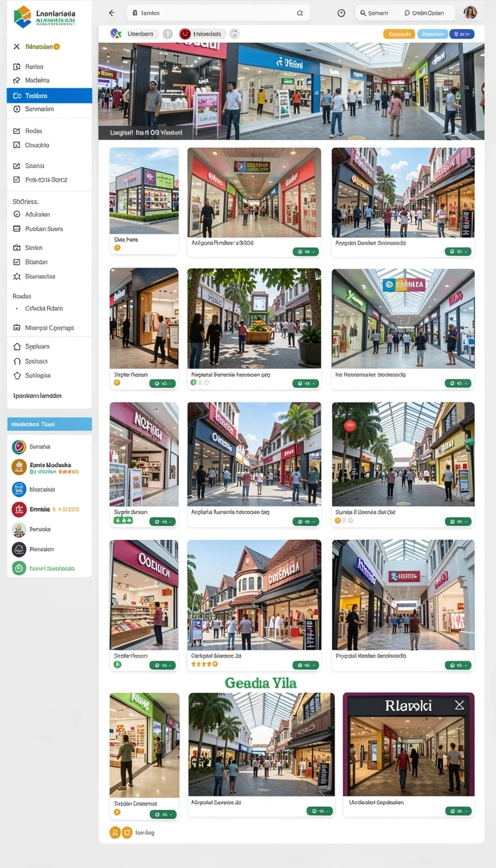The width and height of the screenshot is (496, 868).
Task: Click the 'Semarri' search box
Action: click(x=375, y=13)
